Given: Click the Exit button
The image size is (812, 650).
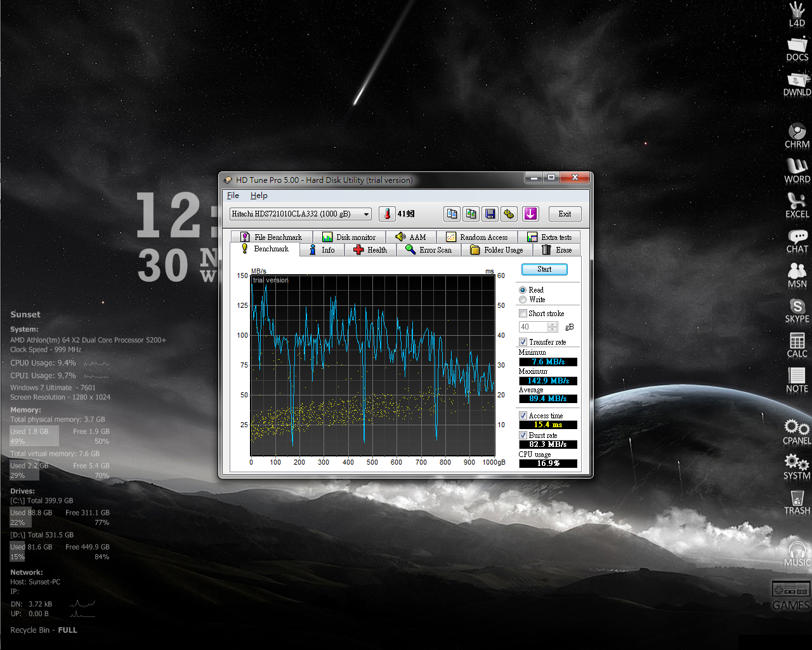Looking at the screenshot, I should click(x=565, y=214).
